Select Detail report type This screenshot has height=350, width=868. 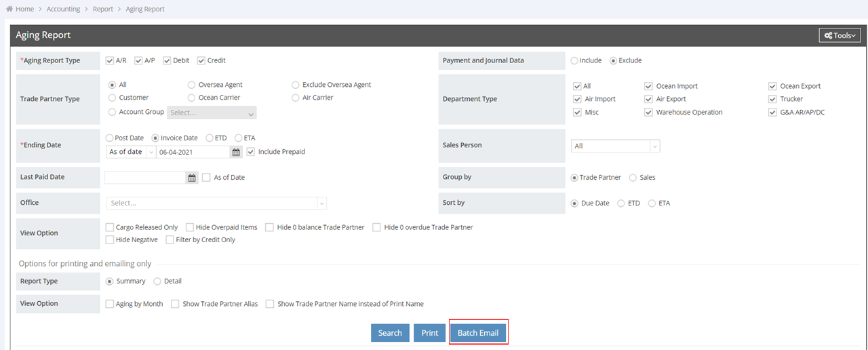157,281
